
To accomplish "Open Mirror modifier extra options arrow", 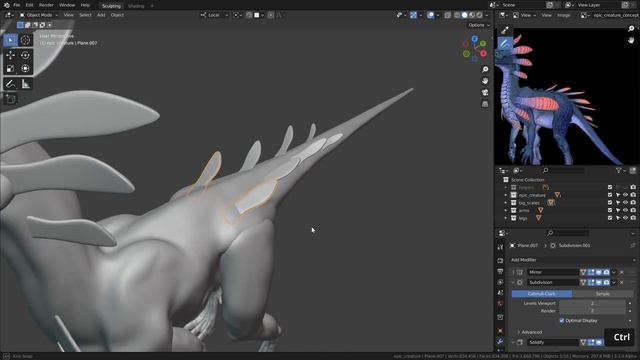I will coord(614,272).
